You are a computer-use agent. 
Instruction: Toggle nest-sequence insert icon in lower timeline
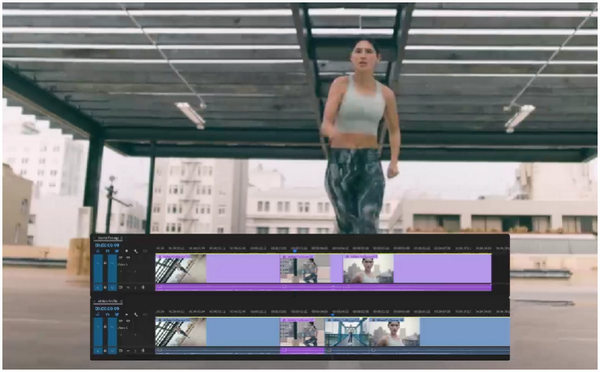(98, 315)
